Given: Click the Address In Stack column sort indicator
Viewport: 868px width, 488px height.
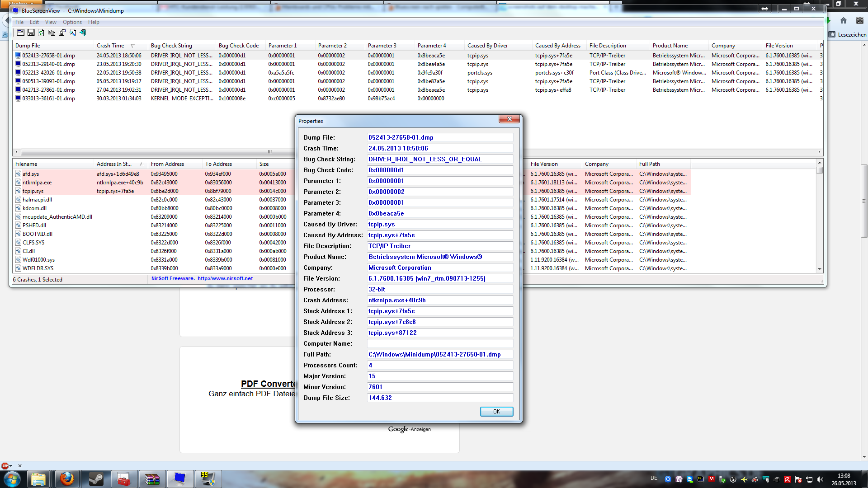Looking at the screenshot, I should click(141, 164).
